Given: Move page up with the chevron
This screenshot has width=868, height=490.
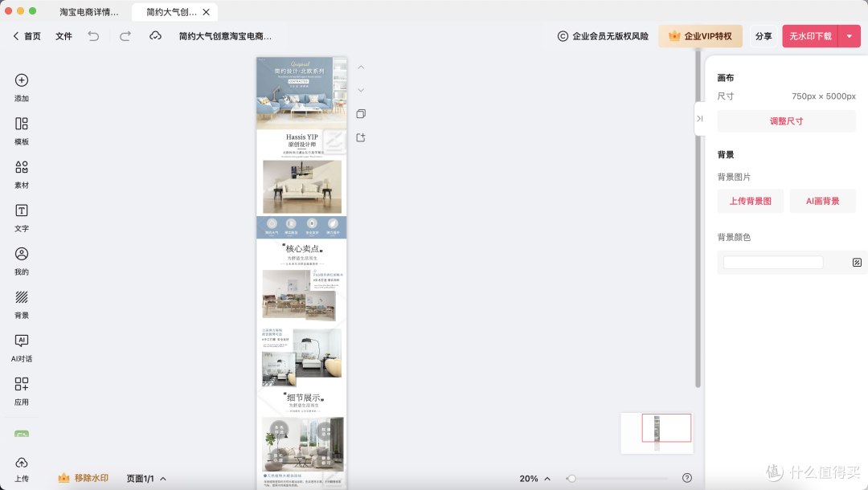Looking at the screenshot, I should click(361, 67).
